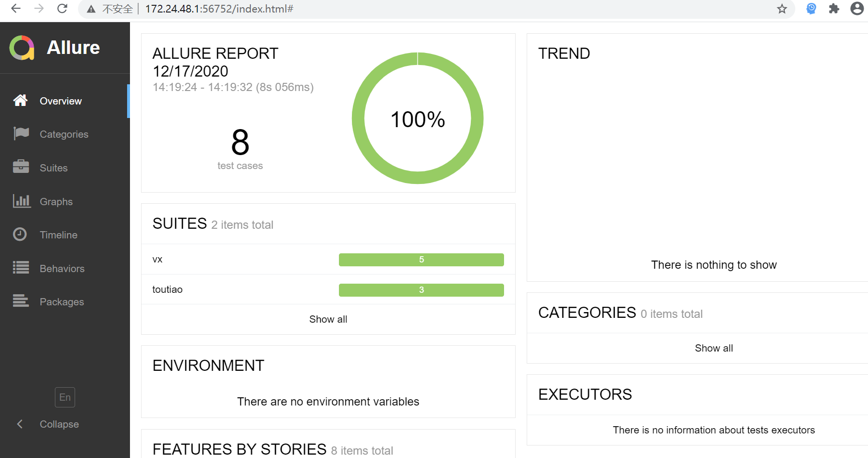Click the Packages stacked-lines icon
The image size is (868, 458).
coord(21,301)
